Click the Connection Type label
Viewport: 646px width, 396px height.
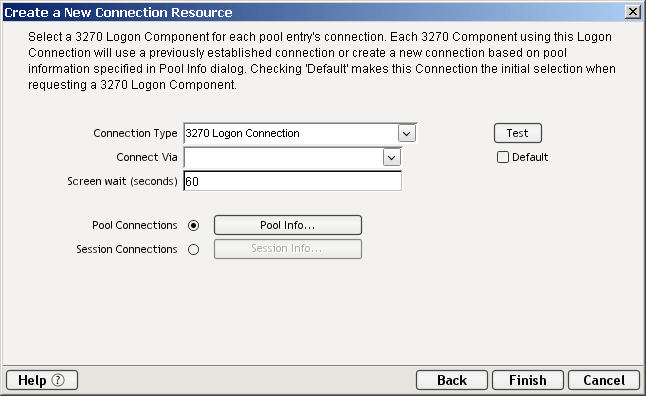135,134
